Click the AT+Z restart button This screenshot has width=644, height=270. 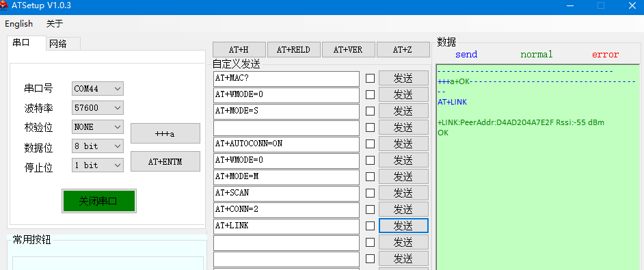pyautogui.click(x=403, y=50)
